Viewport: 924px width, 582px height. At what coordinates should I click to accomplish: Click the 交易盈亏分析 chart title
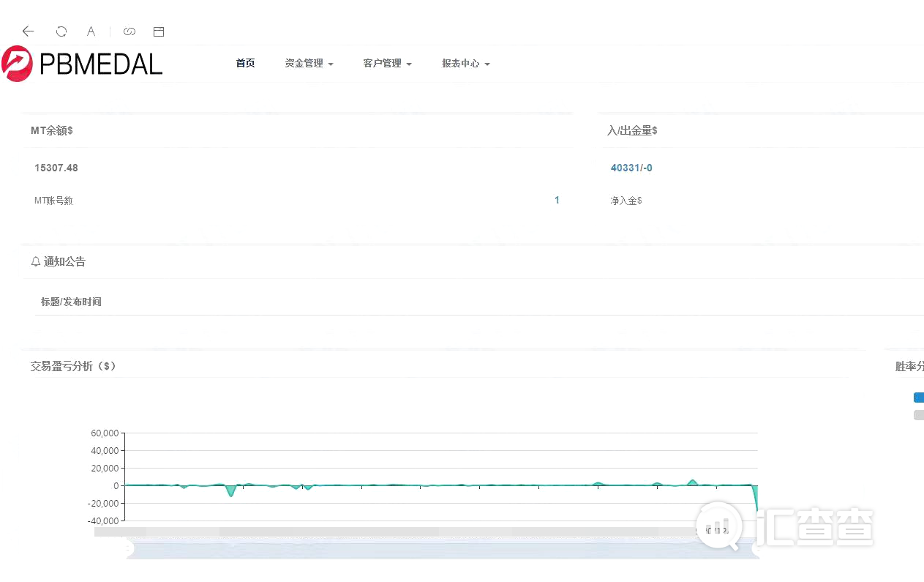(x=73, y=366)
